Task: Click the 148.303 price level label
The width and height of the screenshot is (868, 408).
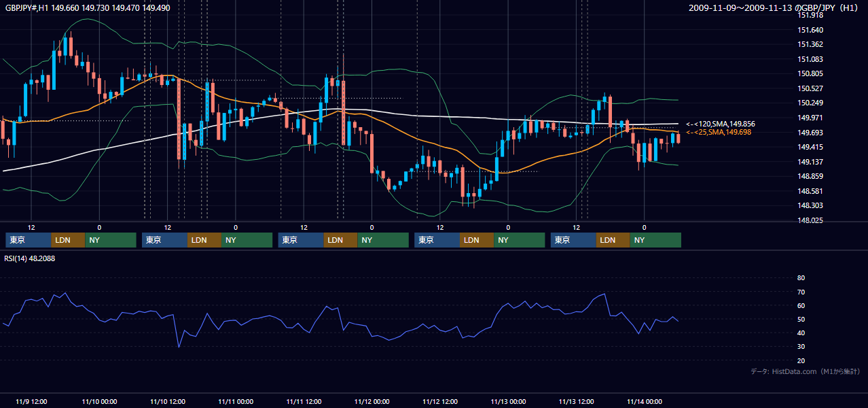Action: (810, 205)
